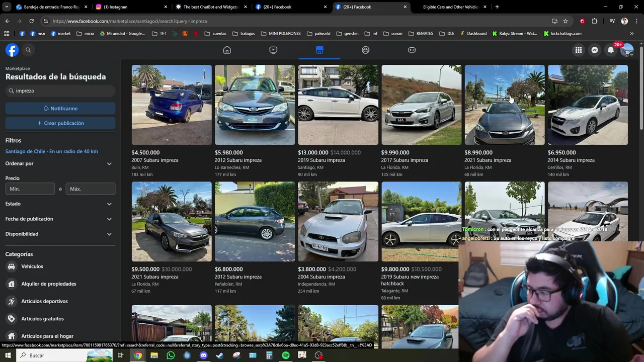Click the Mín. price input field
This screenshot has height=362, width=644.
pyautogui.click(x=30, y=189)
